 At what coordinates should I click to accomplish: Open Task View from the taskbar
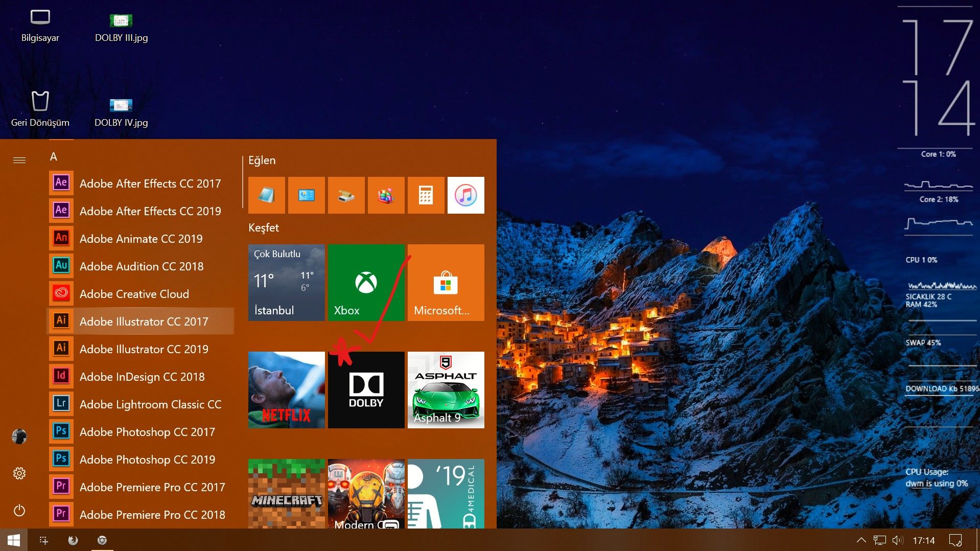pyautogui.click(x=44, y=540)
